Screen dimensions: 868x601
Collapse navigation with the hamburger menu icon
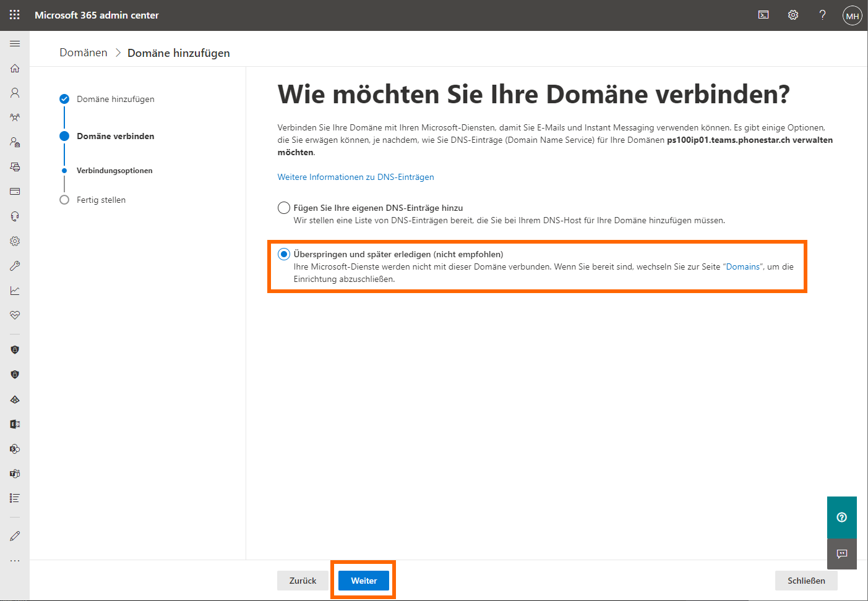pos(15,44)
